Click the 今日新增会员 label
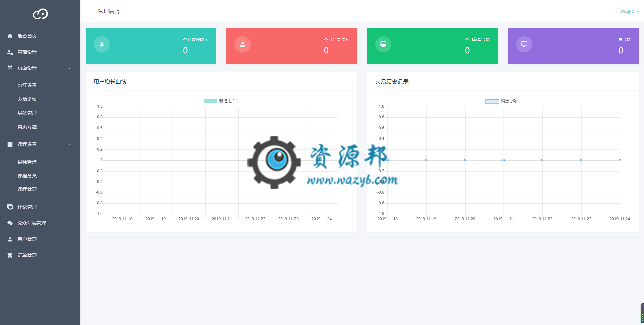644x325 pixels. [477, 40]
